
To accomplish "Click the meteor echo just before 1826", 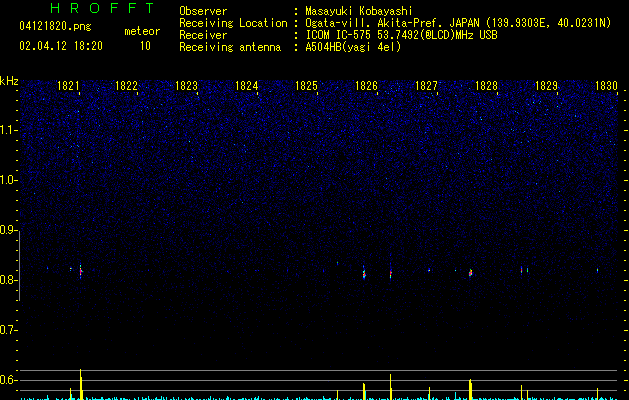I will pyautogui.click(x=364, y=273).
